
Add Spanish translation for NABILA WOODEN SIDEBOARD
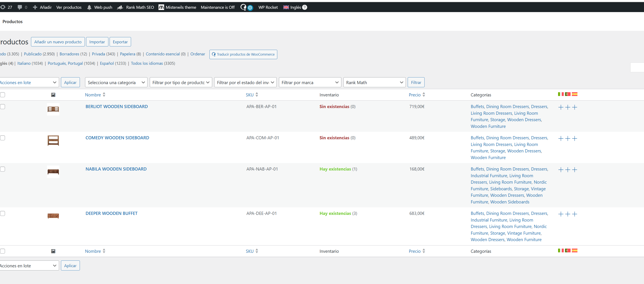point(575,170)
